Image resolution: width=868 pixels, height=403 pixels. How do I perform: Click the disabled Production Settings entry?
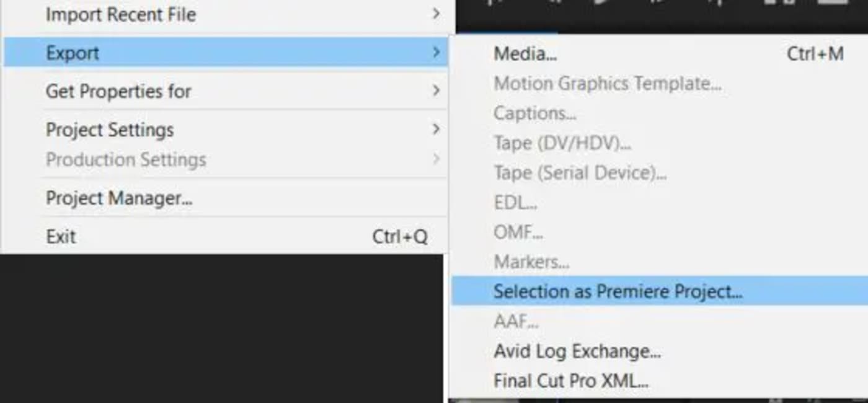125,159
